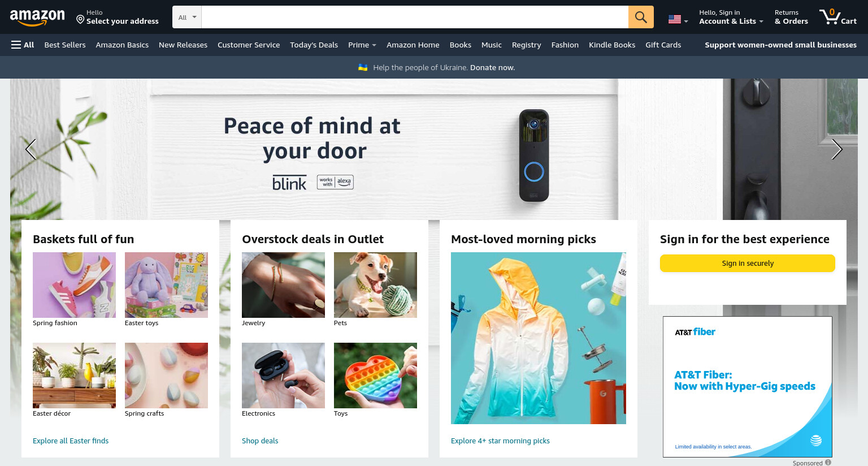Image resolution: width=868 pixels, height=466 pixels.
Task: Click inside the search text field
Action: point(415,17)
